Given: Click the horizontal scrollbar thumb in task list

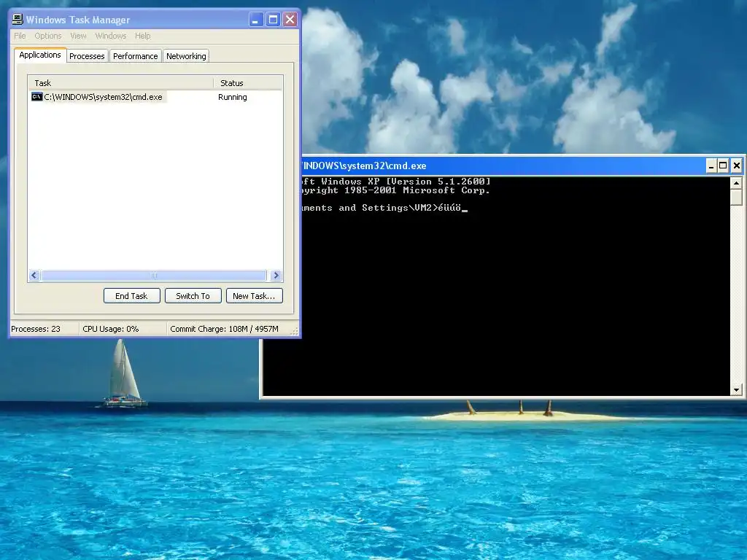Looking at the screenshot, I should [x=153, y=275].
